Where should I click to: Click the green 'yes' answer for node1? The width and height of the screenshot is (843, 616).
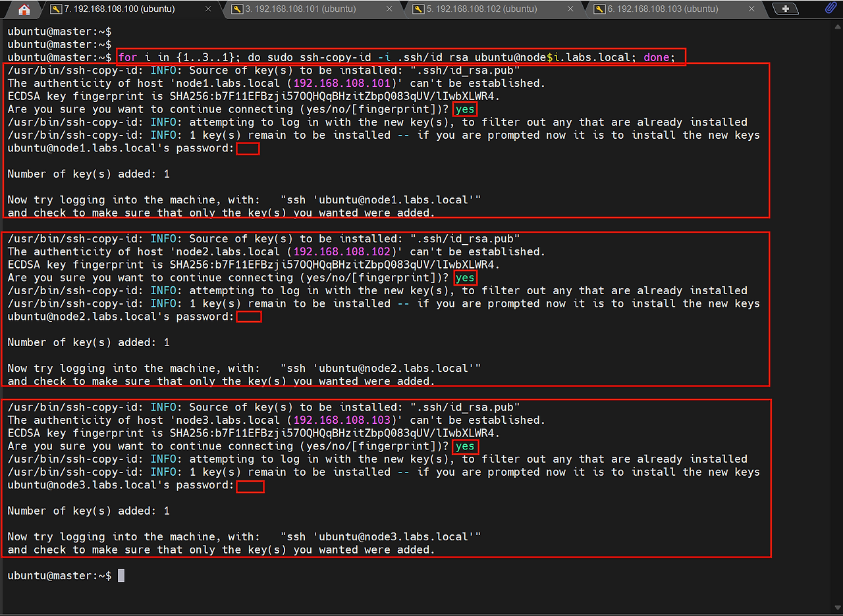pyautogui.click(x=465, y=109)
